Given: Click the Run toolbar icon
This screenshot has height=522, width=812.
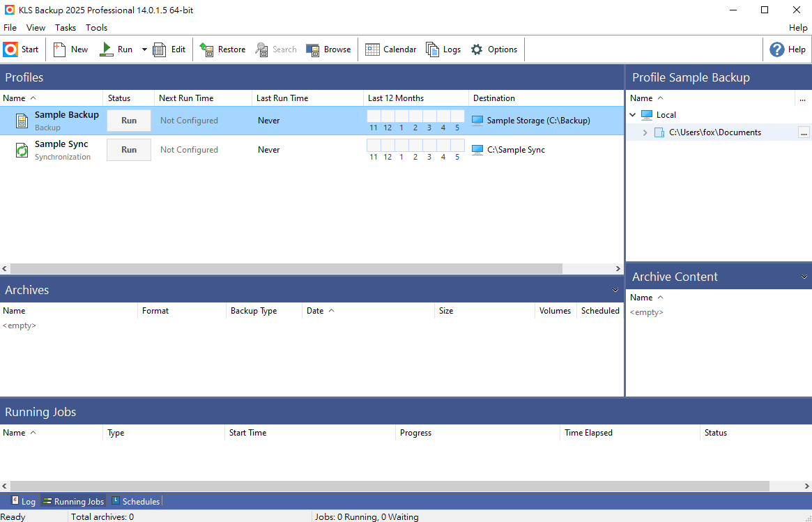Looking at the screenshot, I should pyautogui.click(x=106, y=49).
